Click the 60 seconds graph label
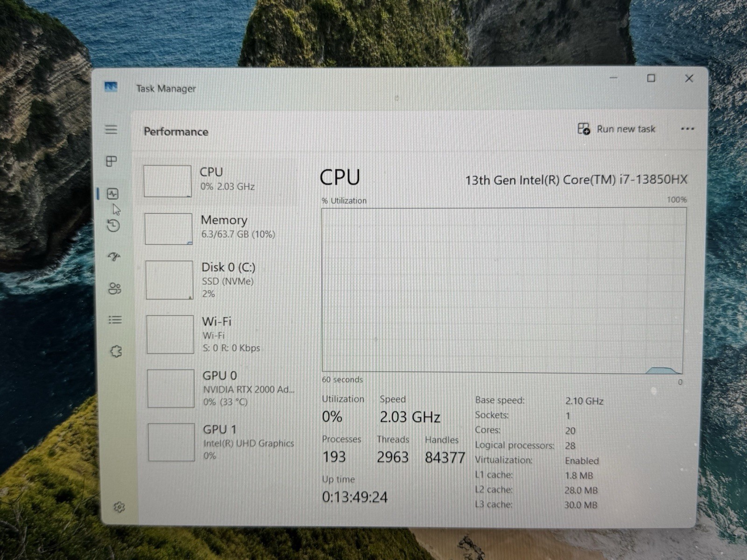Viewport: 747px width, 560px height. 342,379
